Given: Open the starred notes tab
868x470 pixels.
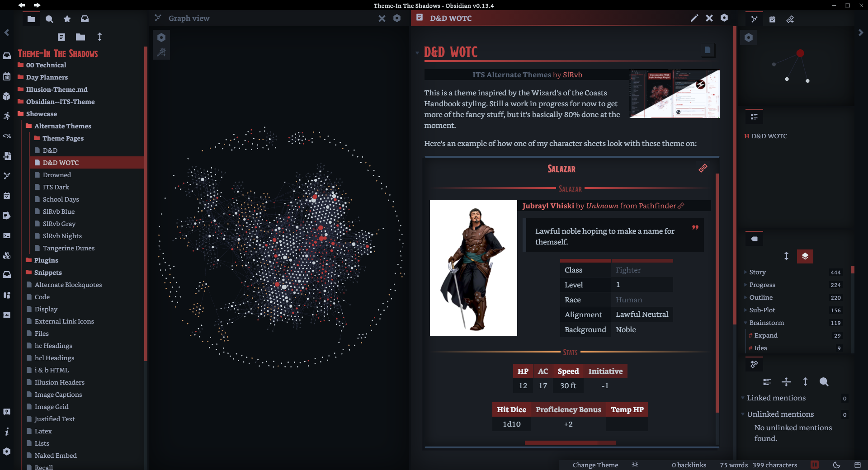Looking at the screenshot, I should (x=67, y=19).
